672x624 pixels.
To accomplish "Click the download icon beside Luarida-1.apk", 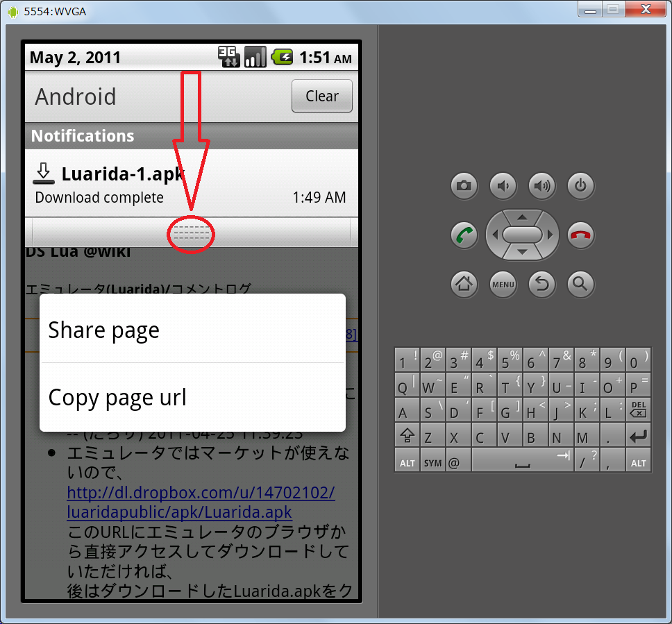I will [x=44, y=174].
